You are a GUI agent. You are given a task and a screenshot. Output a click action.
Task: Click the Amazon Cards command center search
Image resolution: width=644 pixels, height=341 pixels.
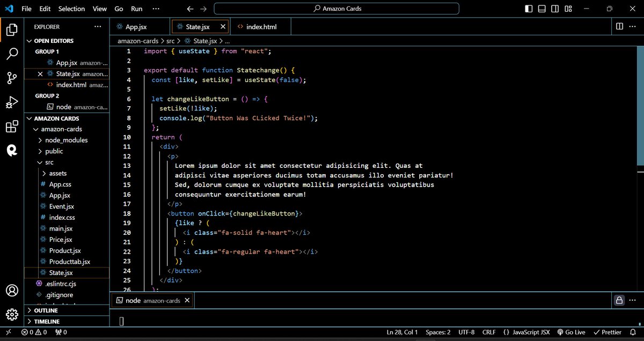pos(336,9)
